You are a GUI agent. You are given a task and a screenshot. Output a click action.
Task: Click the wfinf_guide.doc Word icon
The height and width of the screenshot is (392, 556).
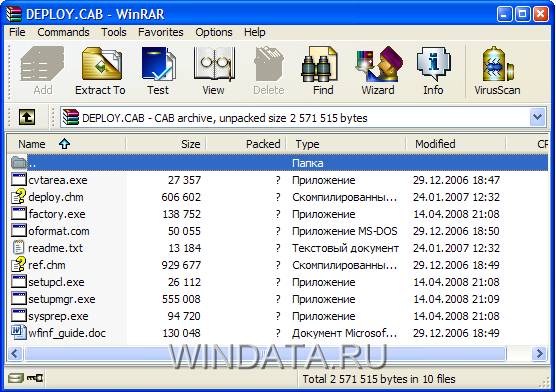click(18, 333)
